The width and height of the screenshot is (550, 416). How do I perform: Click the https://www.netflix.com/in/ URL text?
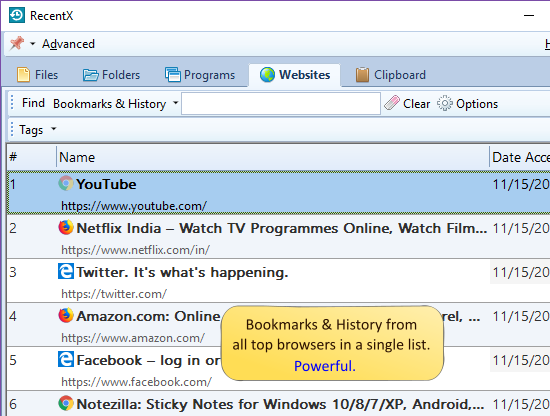click(x=135, y=250)
